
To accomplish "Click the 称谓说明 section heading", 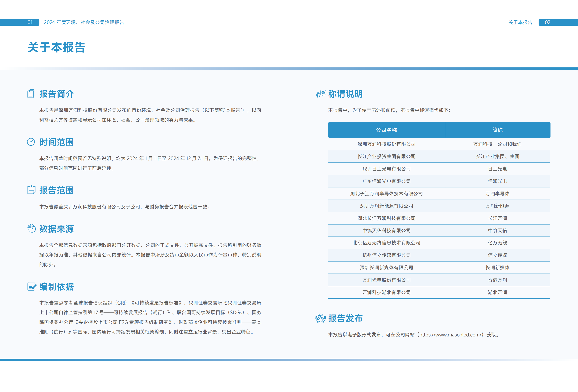I will coord(345,94).
